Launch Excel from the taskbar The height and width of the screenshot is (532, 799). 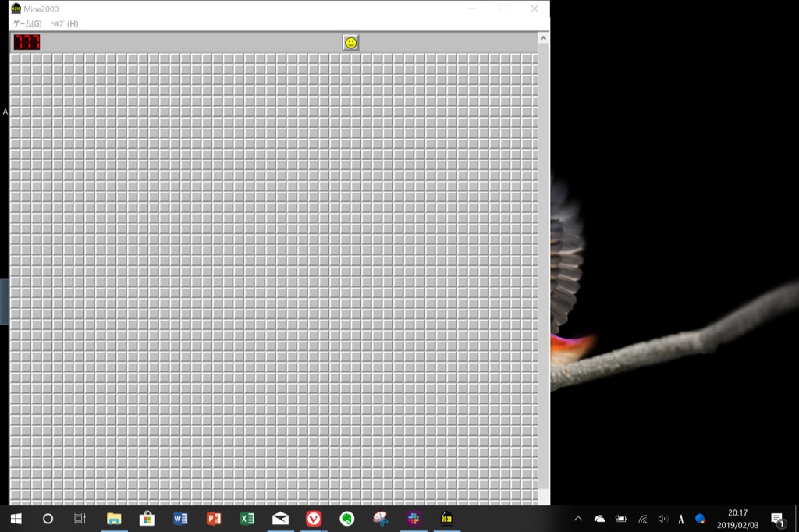click(x=247, y=519)
